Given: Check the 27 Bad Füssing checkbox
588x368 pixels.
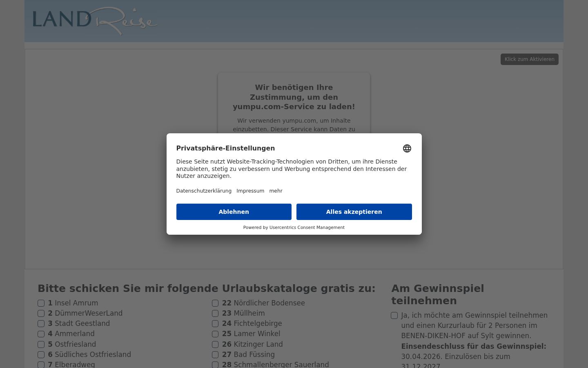Looking at the screenshot, I should point(215,355).
